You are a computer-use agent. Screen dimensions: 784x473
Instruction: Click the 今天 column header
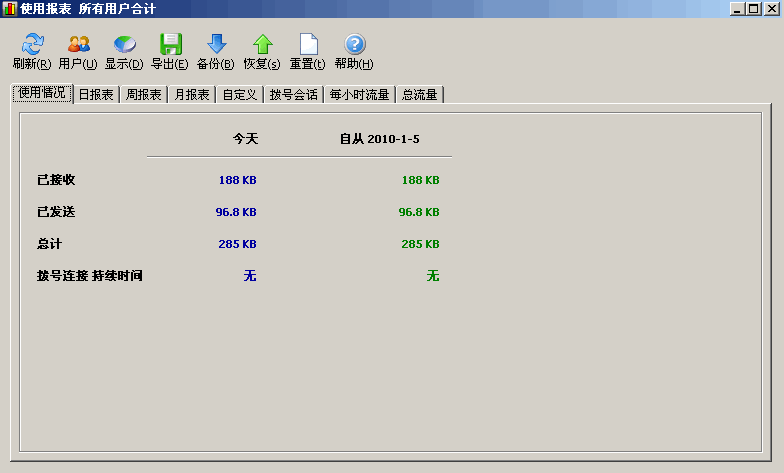[x=246, y=138]
